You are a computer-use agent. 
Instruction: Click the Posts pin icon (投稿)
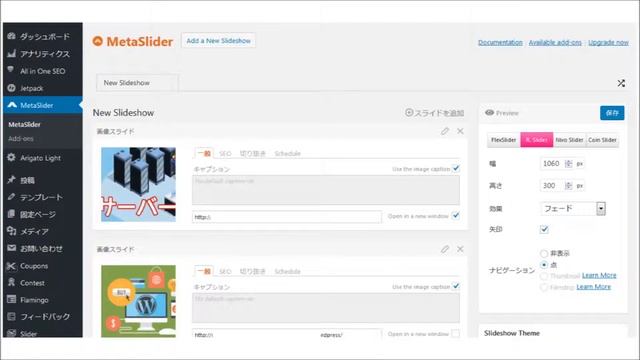[x=11, y=180]
